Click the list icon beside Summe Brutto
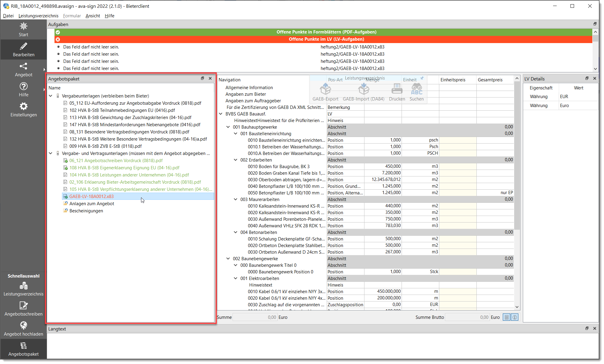 tap(506, 317)
